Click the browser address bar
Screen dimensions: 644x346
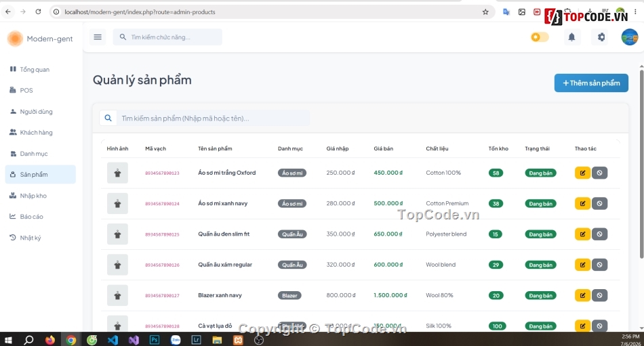click(271, 12)
